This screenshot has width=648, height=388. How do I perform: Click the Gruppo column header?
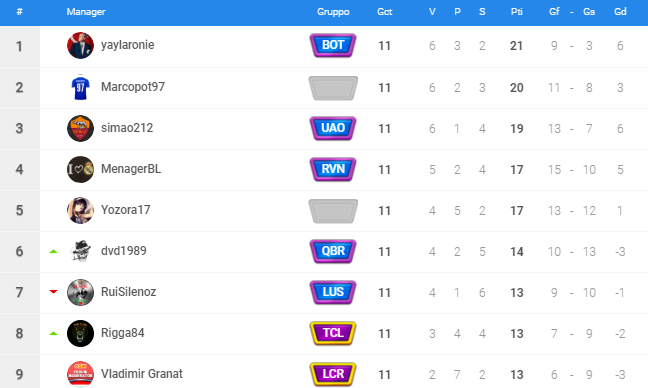(x=333, y=12)
